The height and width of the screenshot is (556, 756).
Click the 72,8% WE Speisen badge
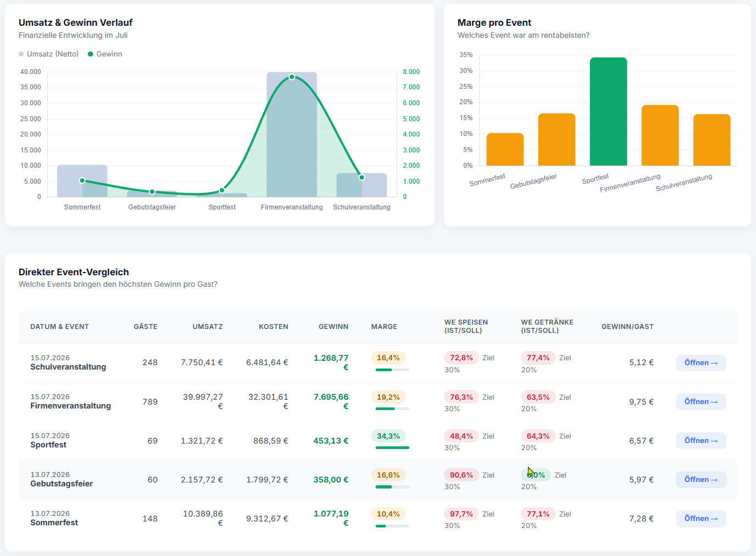tap(462, 358)
